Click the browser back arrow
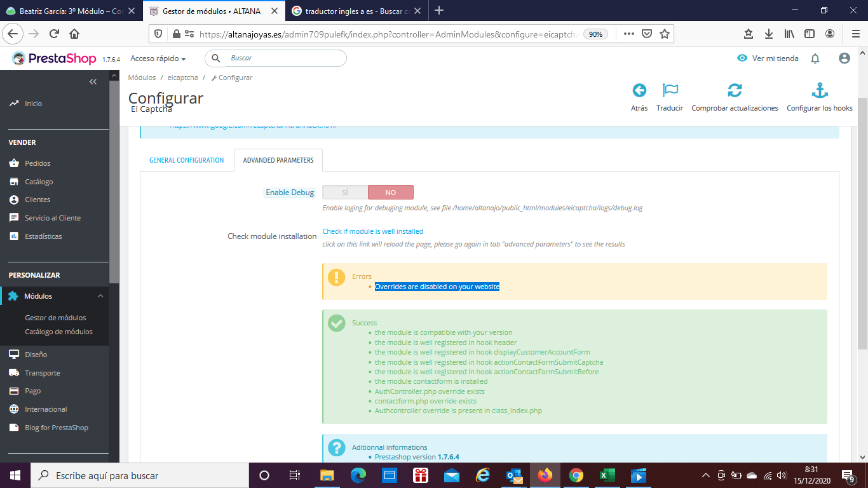Viewport: 868px width, 488px height. pos(14,34)
